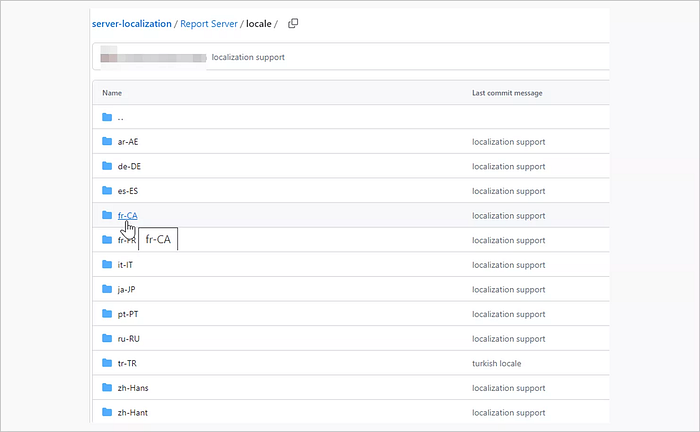
Task: Copy the path with the copy icon
Action: click(293, 23)
